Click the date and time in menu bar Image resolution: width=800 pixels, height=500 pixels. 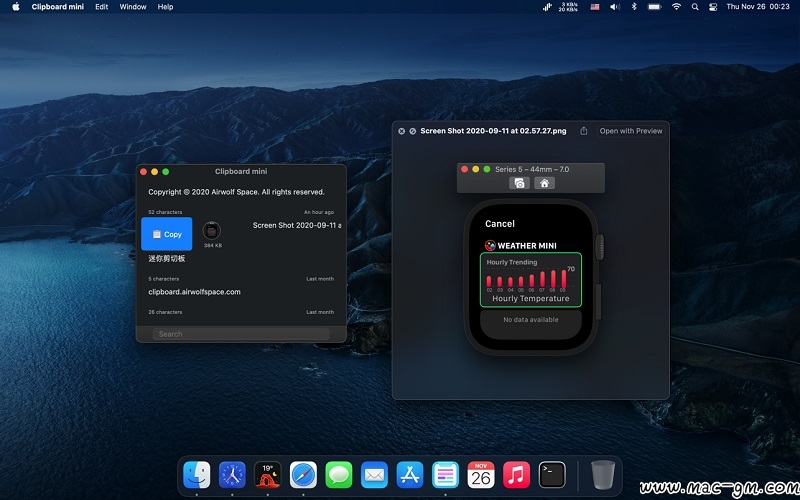coord(758,7)
